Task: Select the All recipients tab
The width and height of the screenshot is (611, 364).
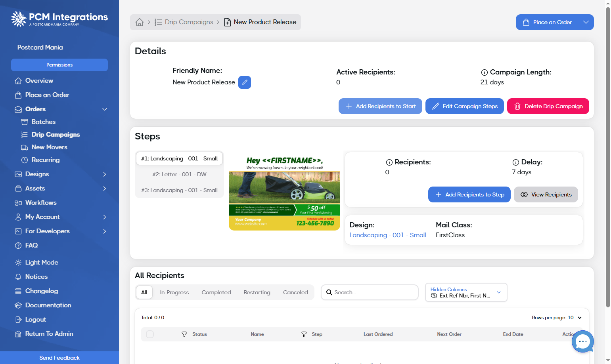Action: [144, 292]
